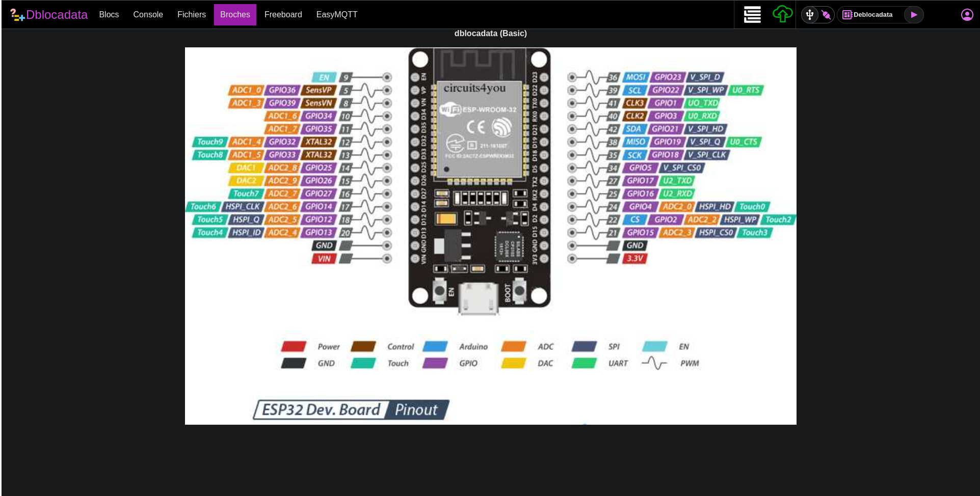Viewport: 980px width, 496px height.
Task: Click the red Power legend swatch
Action: 294,347
